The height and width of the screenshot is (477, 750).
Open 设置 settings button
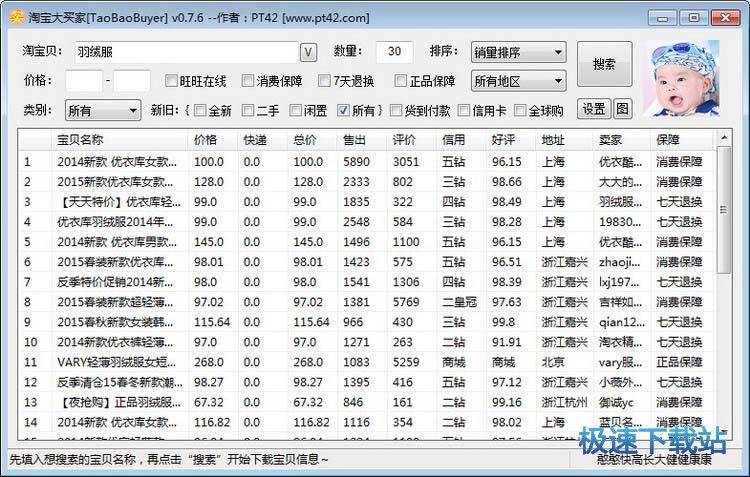coord(594,109)
